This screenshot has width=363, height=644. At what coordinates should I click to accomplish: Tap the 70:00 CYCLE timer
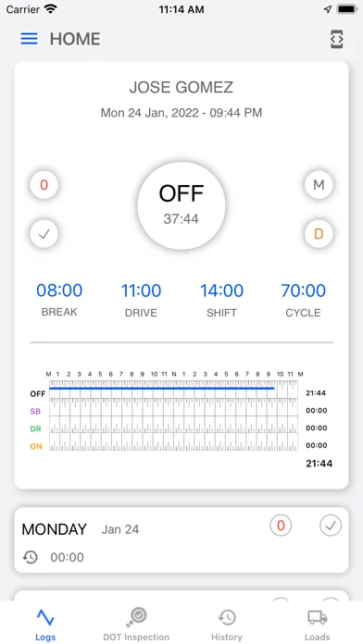click(x=304, y=300)
